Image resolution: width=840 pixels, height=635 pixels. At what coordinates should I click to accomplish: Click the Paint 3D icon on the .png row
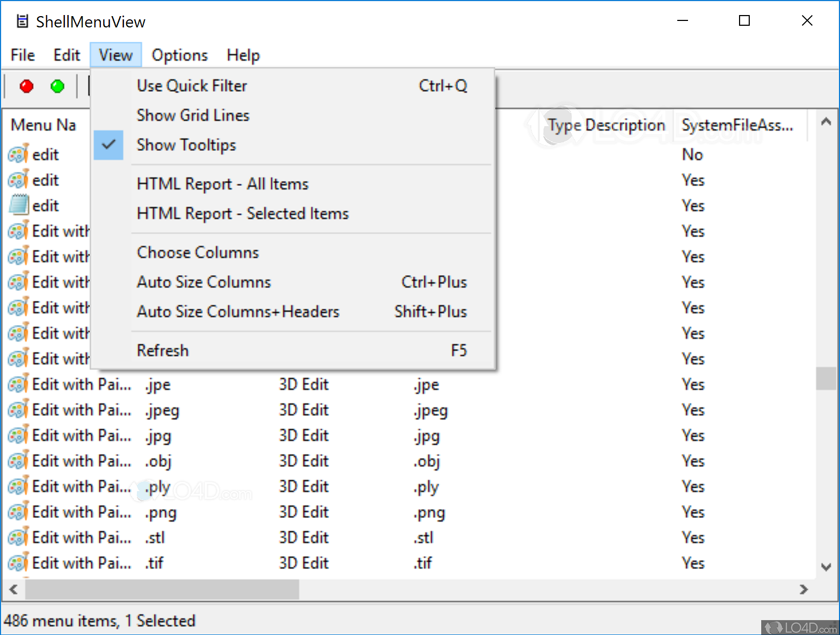18,511
